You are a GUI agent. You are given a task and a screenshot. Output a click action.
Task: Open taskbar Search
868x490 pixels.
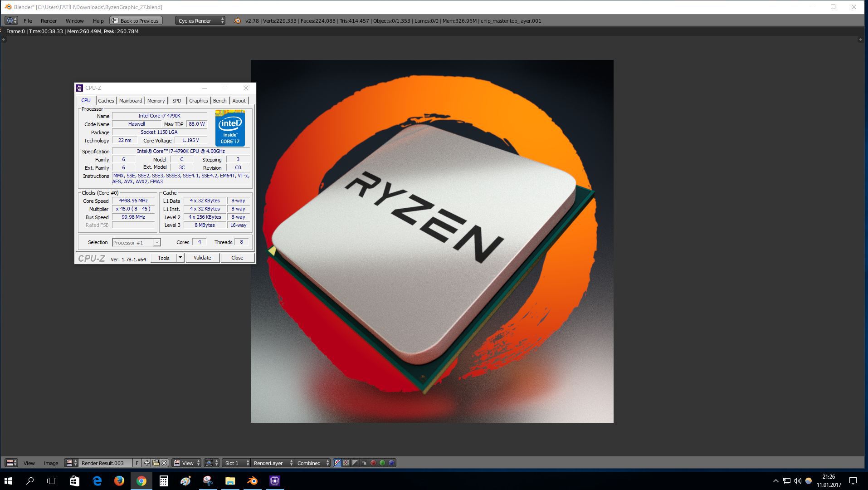[30, 481]
